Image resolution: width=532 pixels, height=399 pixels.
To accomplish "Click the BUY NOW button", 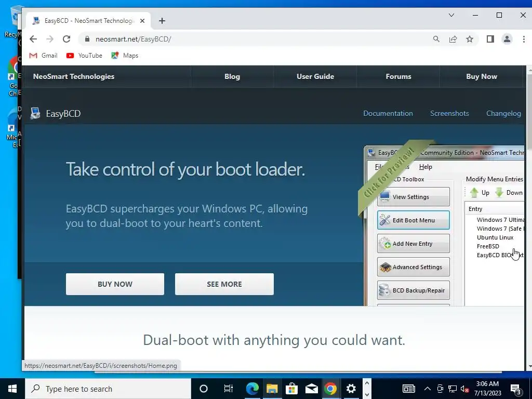I will point(115,284).
